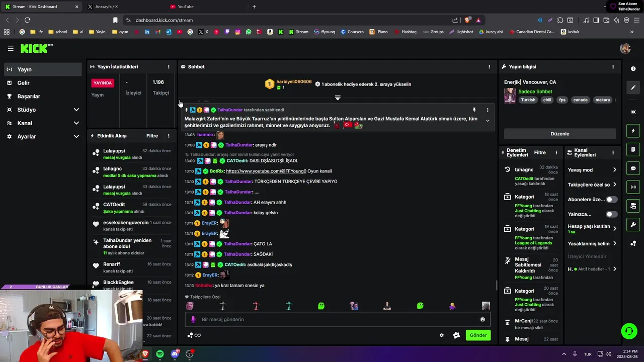Switch to the YouTube browser tab
The height and width of the screenshot is (362, 644).
(206, 7)
